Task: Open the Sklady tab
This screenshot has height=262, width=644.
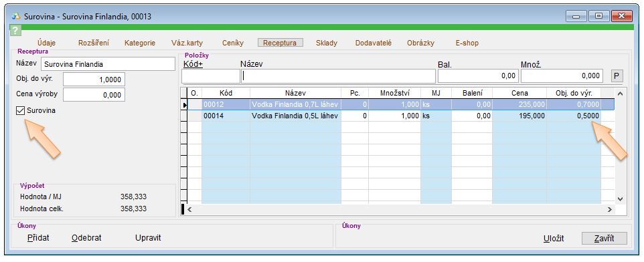Action: [x=327, y=43]
